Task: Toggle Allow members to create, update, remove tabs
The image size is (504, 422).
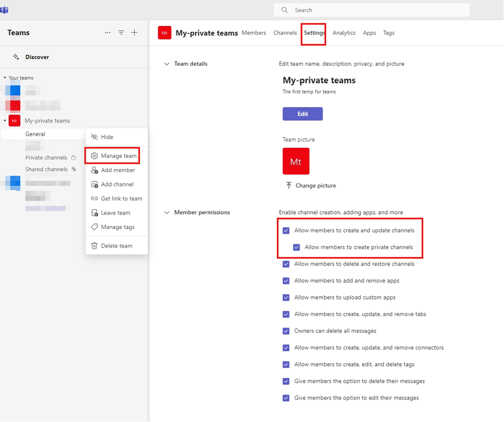Action: click(x=286, y=314)
